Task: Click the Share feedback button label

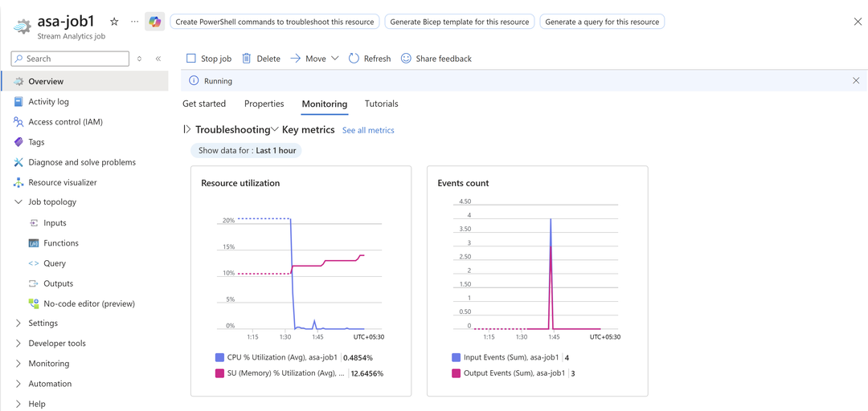Action: 444,59
